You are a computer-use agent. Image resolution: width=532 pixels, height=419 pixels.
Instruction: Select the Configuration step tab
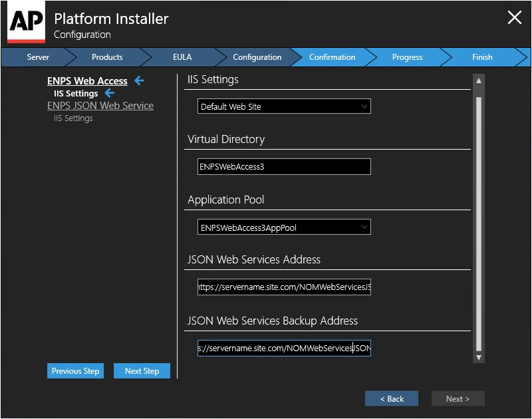point(257,57)
